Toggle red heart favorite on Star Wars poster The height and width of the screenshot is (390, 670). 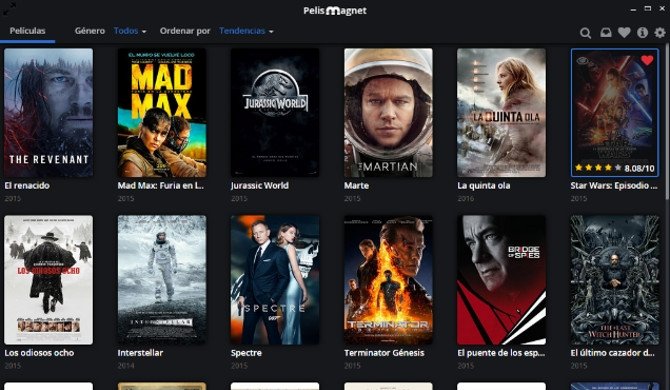coord(647,60)
